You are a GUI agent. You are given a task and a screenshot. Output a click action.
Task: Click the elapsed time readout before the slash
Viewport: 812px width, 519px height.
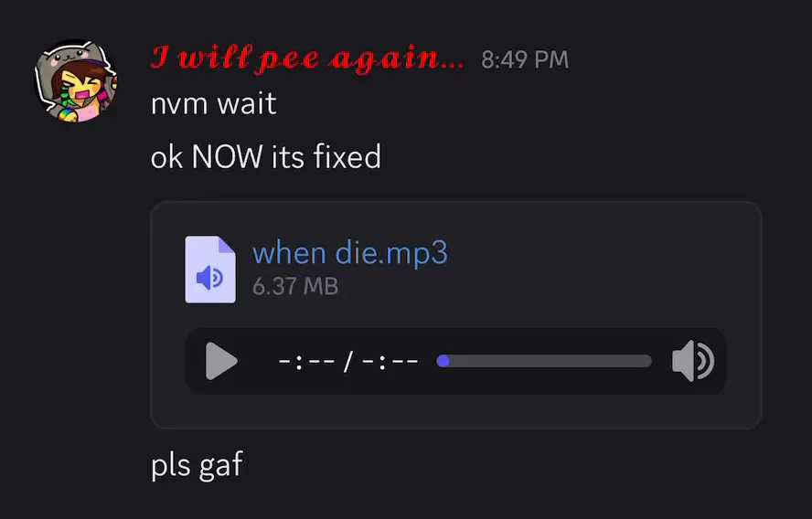(306, 361)
